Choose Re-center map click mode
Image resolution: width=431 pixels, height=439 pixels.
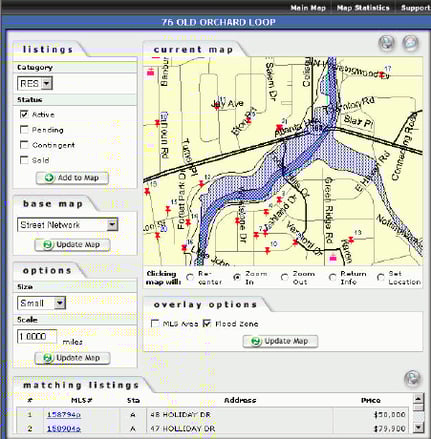(x=190, y=277)
